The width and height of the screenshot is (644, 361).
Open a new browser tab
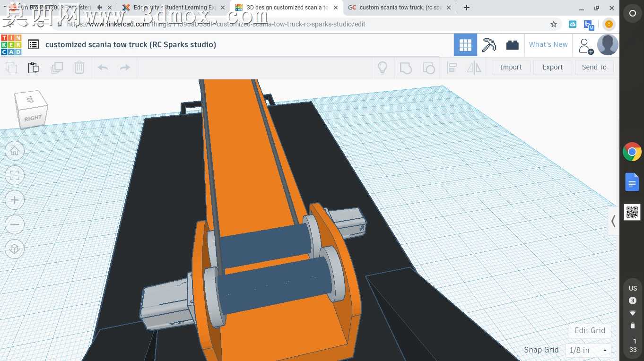[x=467, y=8]
